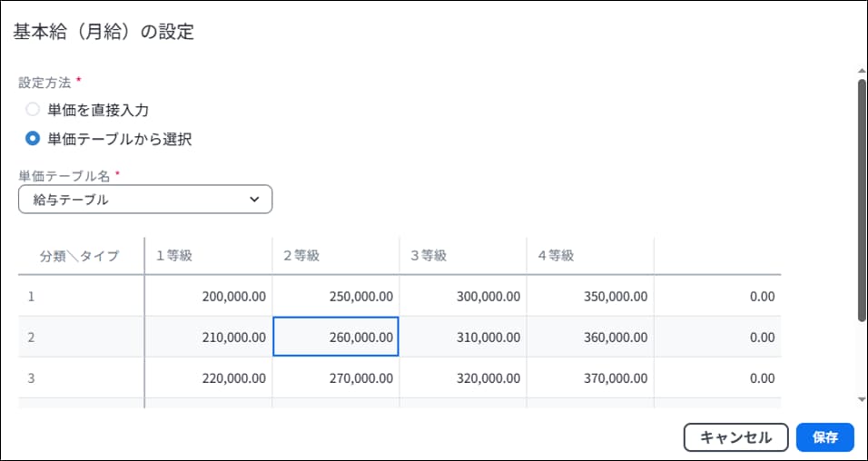868x461 pixels.
Task: Click the row 3 label cell
Action: [81, 378]
